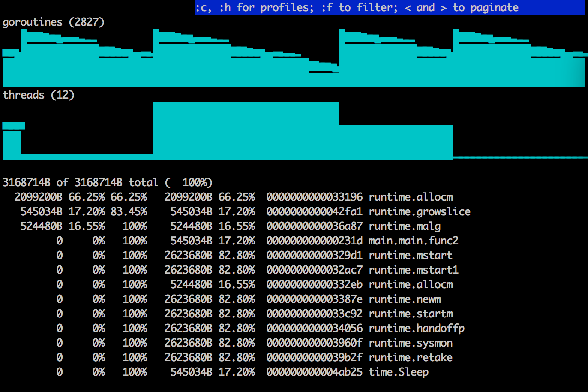Click "2623680B" in the runtime.sysmon row
The image size is (588, 392).
189,343
